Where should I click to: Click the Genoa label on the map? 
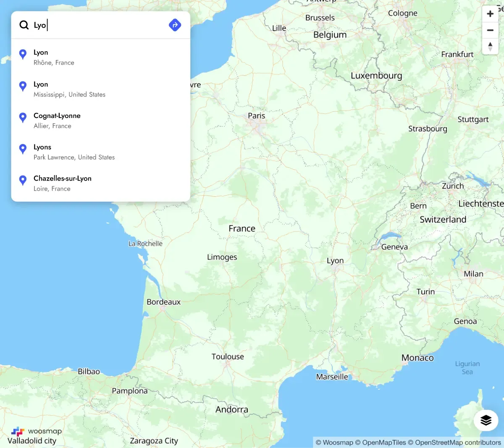(465, 321)
